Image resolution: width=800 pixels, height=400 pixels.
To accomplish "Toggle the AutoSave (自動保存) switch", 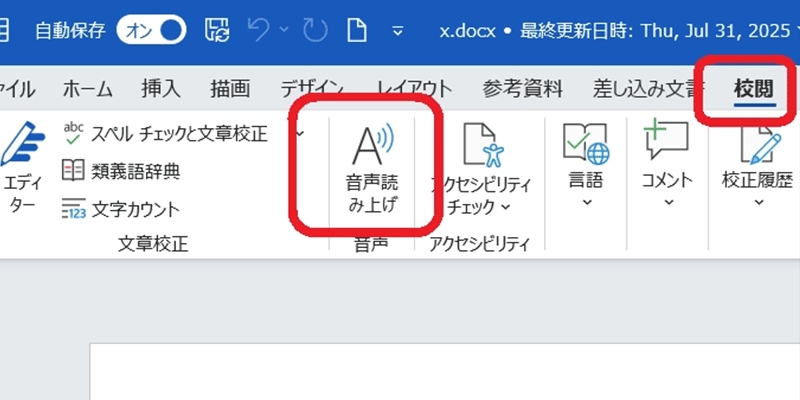I will [152, 31].
